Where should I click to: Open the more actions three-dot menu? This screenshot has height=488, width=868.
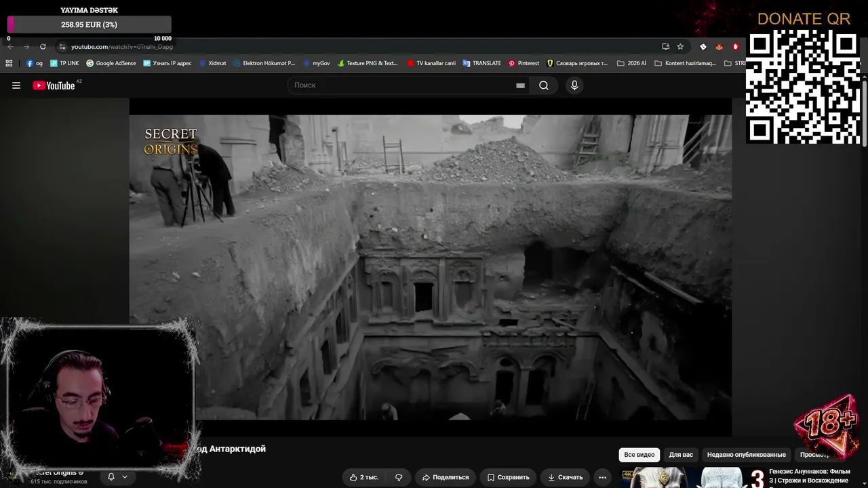click(602, 477)
